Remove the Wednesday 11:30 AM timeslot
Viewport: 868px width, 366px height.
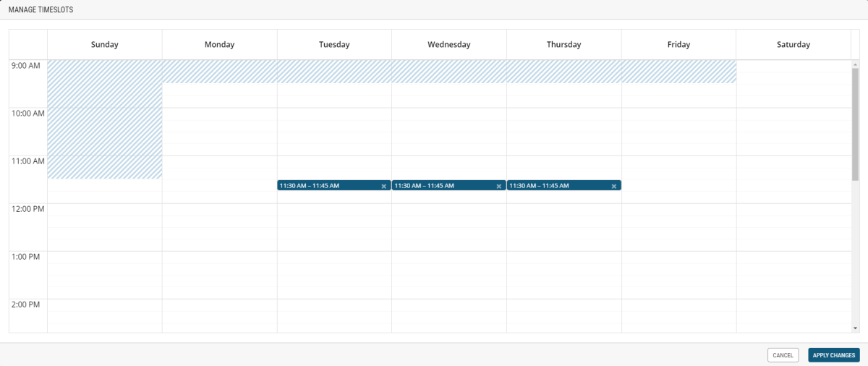click(x=498, y=186)
